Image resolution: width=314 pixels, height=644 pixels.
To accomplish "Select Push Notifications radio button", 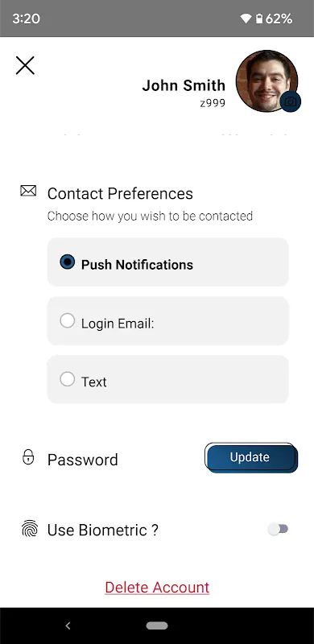I will coord(68,262).
